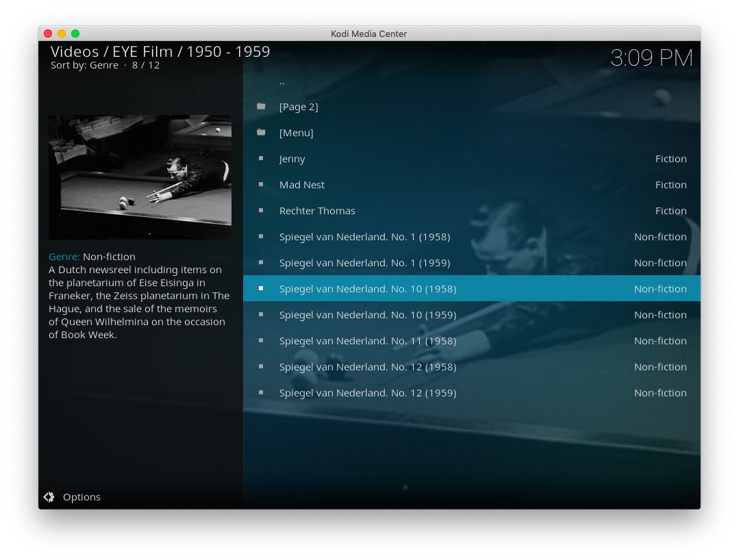
Task: Open Spiegel van Nederland No. 11 (1958)
Action: pos(367,341)
